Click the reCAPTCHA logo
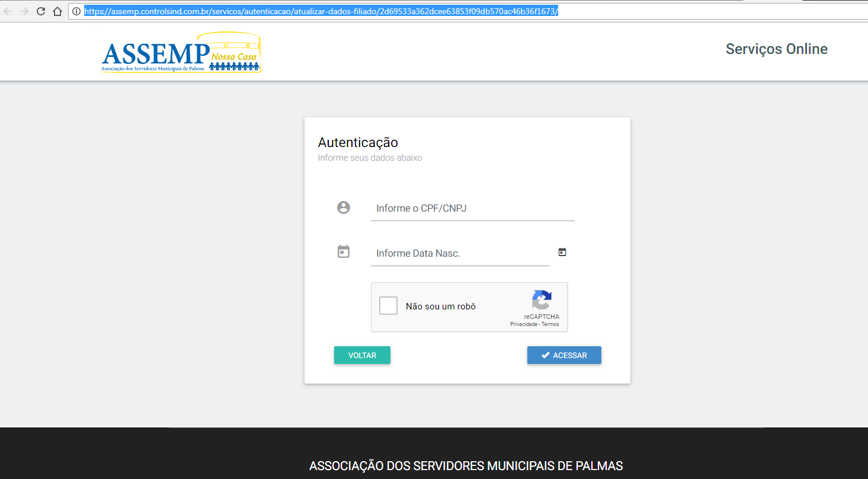 click(x=542, y=299)
